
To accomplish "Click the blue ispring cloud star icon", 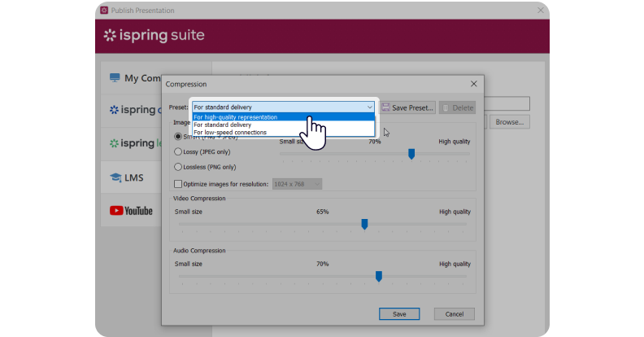I will click(114, 110).
